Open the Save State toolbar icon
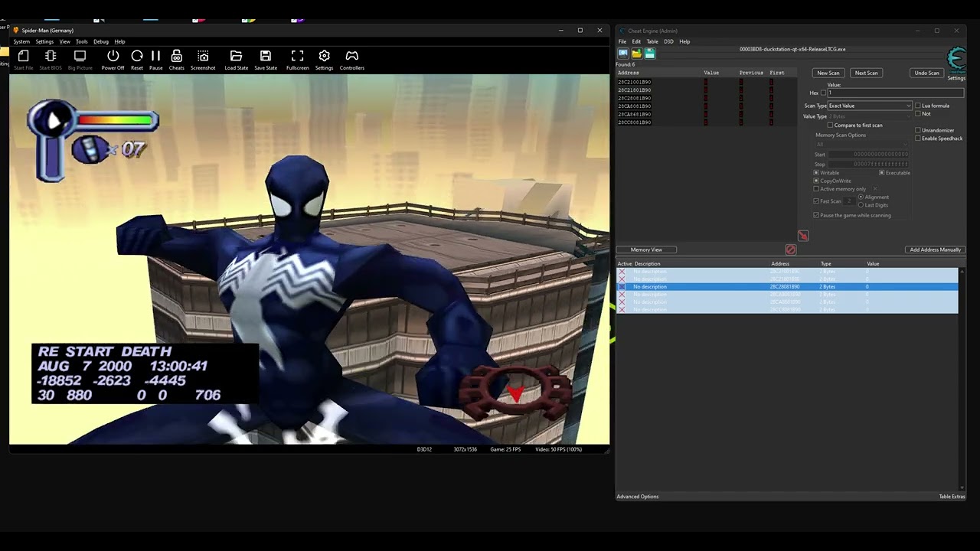Image resolution: width=980 pixels, height=551 pixels. [x=266, y=56]
